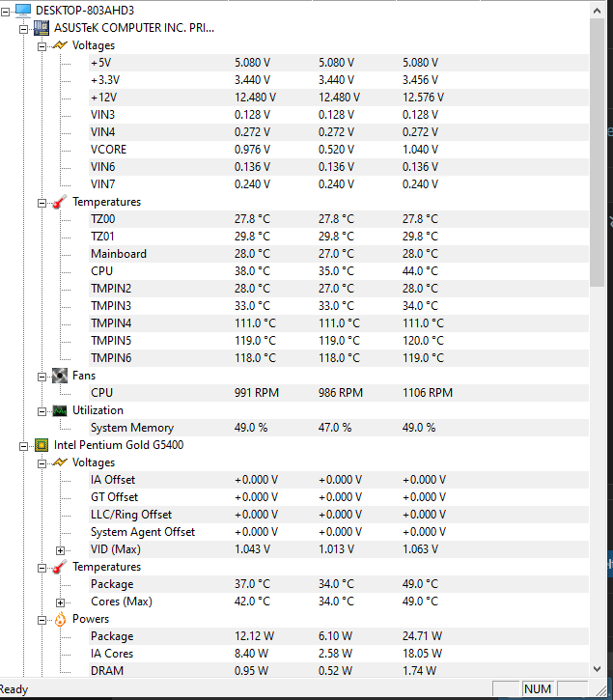Click the motherboard Voltages lightning icon
The height and width of the screenshot is (700, 613).
[x=60, y=45]
